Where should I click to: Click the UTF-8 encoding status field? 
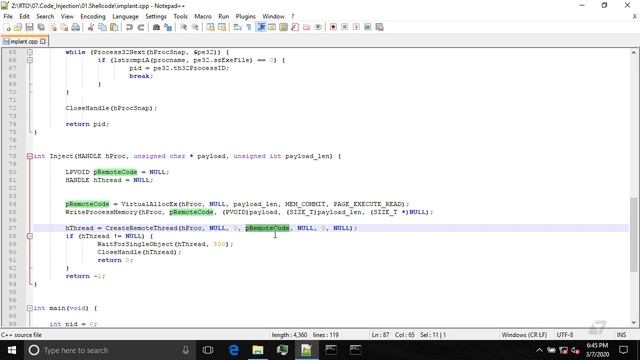click(565, 335)
